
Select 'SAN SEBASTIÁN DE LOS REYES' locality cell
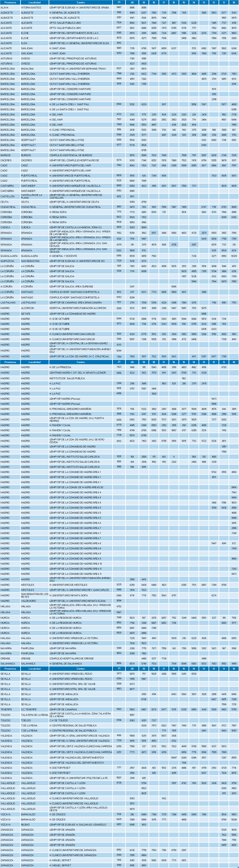pyautogui.click(x=34, y=595)
